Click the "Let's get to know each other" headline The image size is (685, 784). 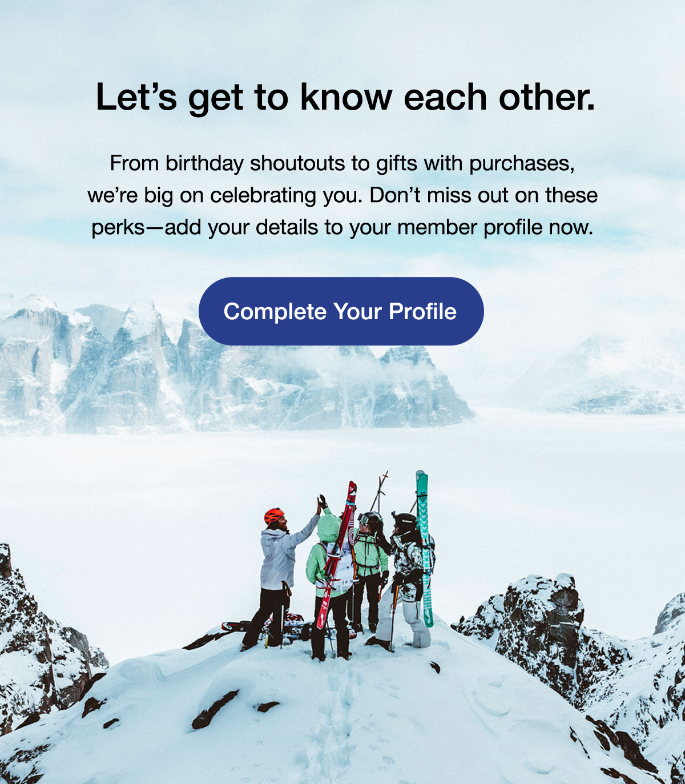click(x=345, y=97)
